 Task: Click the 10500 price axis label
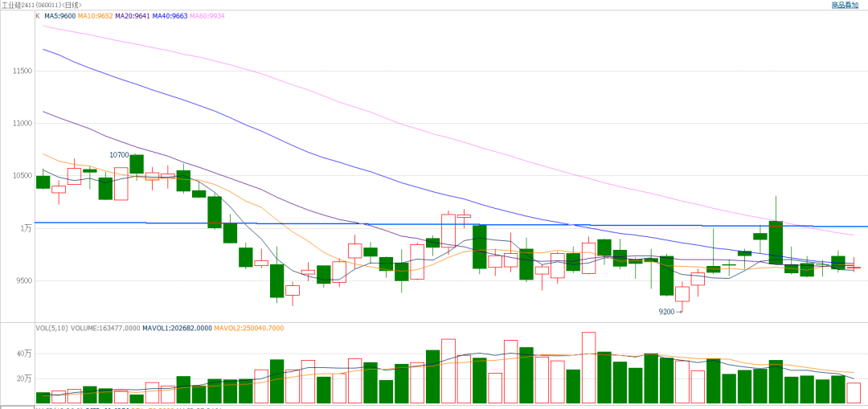(x=24, y=175)
